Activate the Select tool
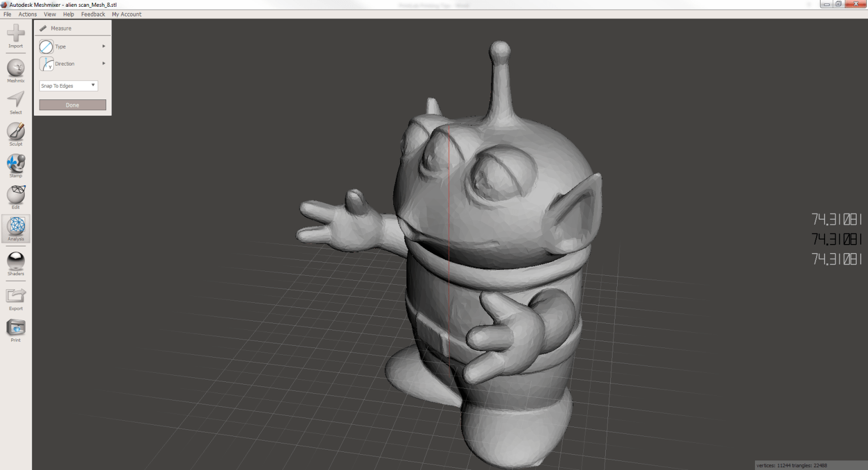Screen dimensions: 868x470 tap(16, 102)
